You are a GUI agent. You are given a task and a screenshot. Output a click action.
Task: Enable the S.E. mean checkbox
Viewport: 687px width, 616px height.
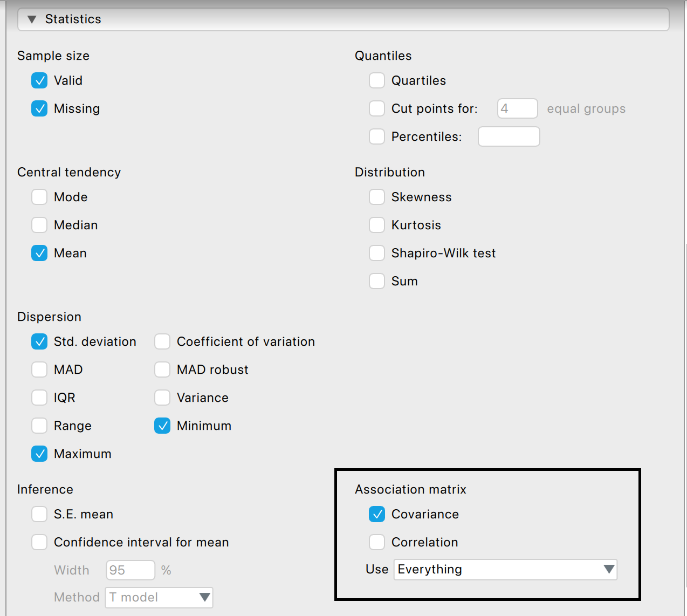[39, 514]
